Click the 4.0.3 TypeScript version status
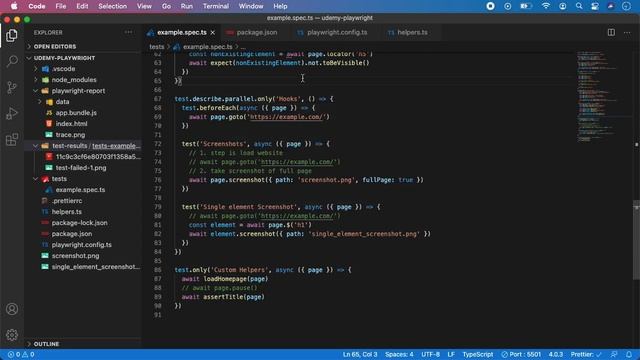 coord(556,354)
